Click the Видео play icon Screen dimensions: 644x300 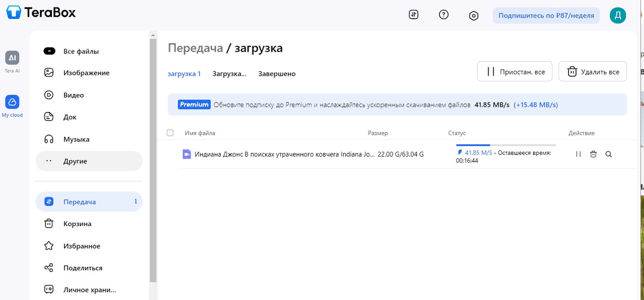[49, 94]
